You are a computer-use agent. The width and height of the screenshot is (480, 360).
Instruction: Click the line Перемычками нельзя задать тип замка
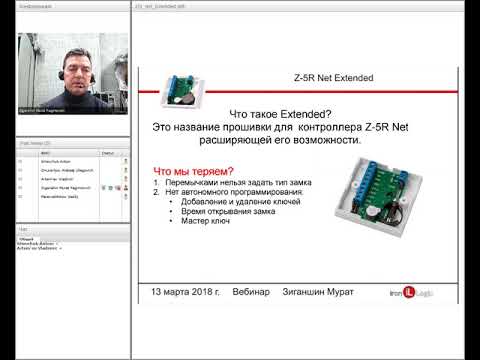coord(238,183)
